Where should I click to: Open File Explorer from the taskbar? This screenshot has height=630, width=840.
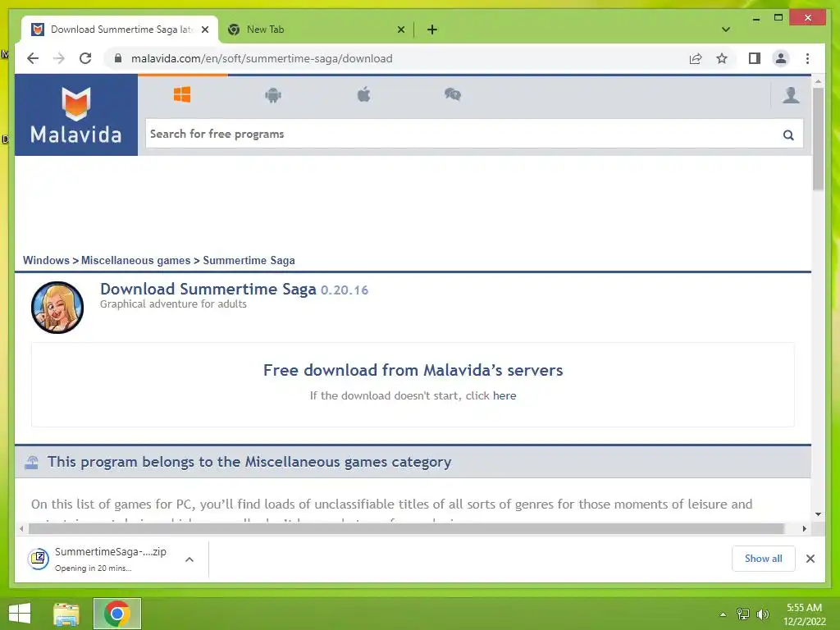pyautogui.click(x=66, y=614)
